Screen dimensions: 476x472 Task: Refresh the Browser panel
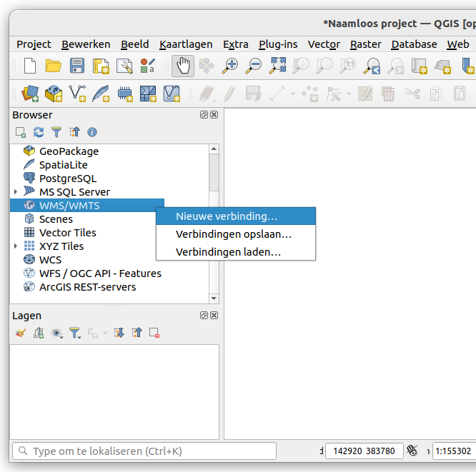click(x=39, y=132)
